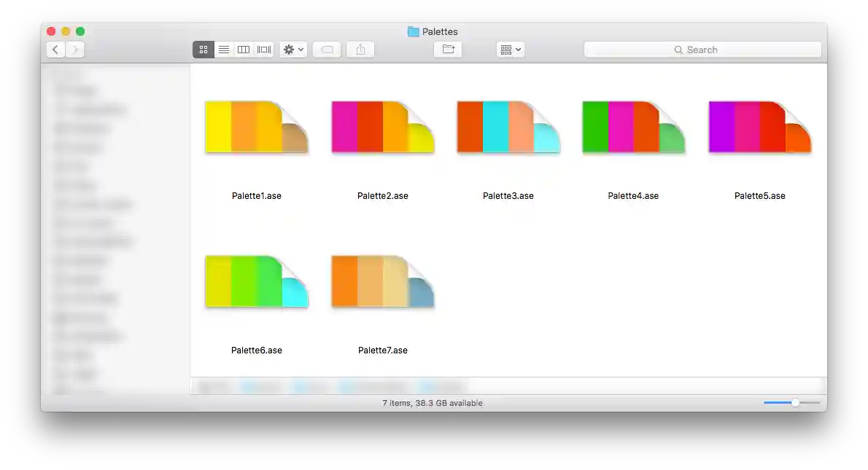Click the Forward navigation arrow
868x470 pixels.
tap(75, 50)
